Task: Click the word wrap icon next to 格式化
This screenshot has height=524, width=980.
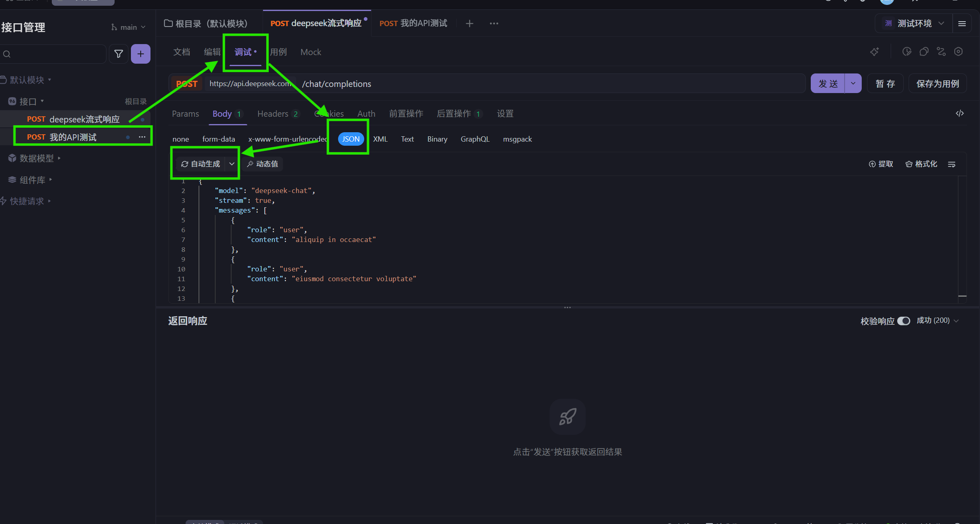Action: [951, 164]
